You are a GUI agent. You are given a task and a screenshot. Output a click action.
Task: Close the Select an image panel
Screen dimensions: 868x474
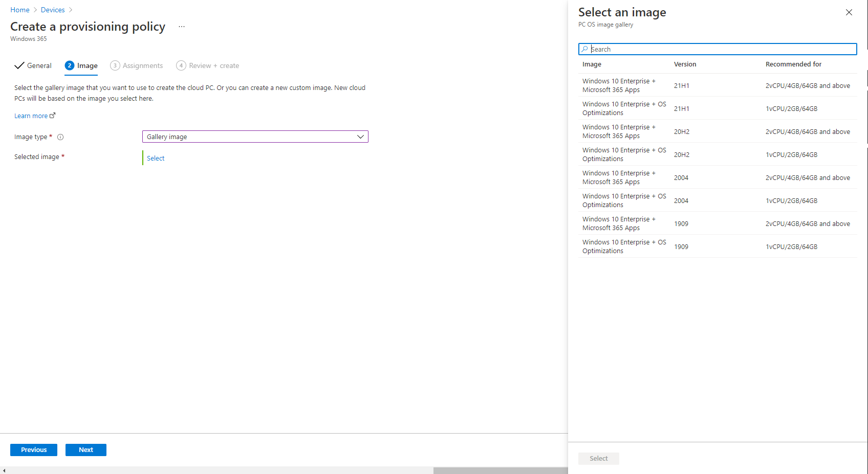point(849,12)
